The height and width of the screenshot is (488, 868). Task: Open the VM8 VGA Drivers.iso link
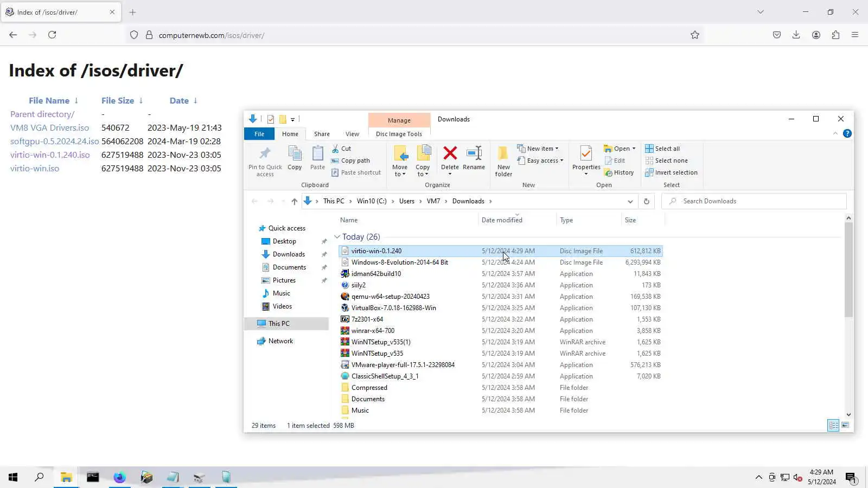(49, 128)
